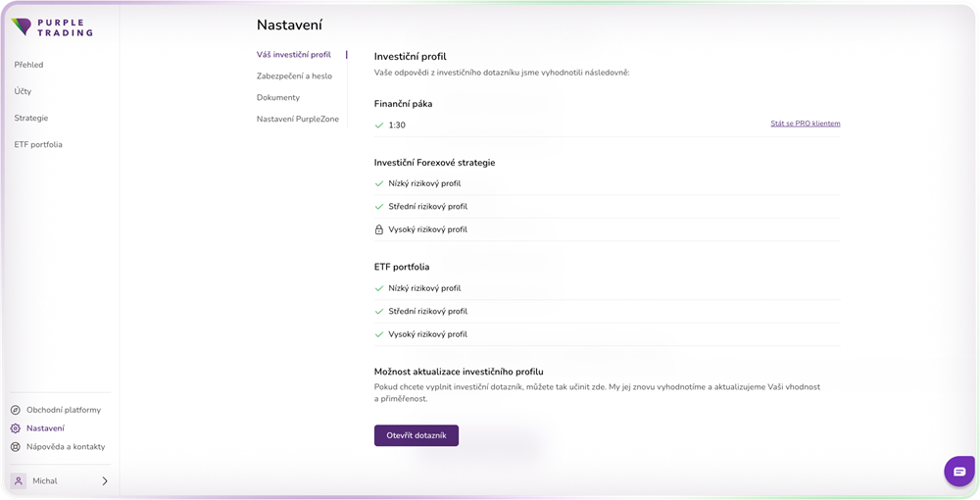Click the green checkmark next to 1:30
Screen dimensions: 980x500
point(378,125)
